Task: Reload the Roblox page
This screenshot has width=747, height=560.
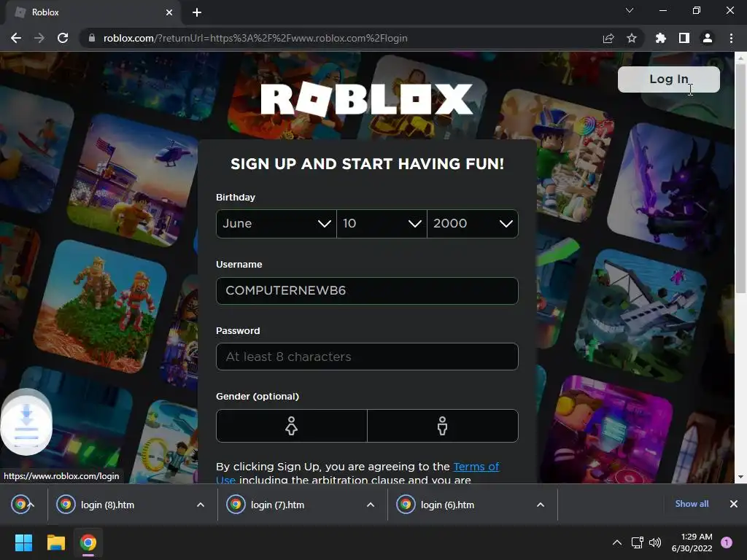Action: [63, 38]
